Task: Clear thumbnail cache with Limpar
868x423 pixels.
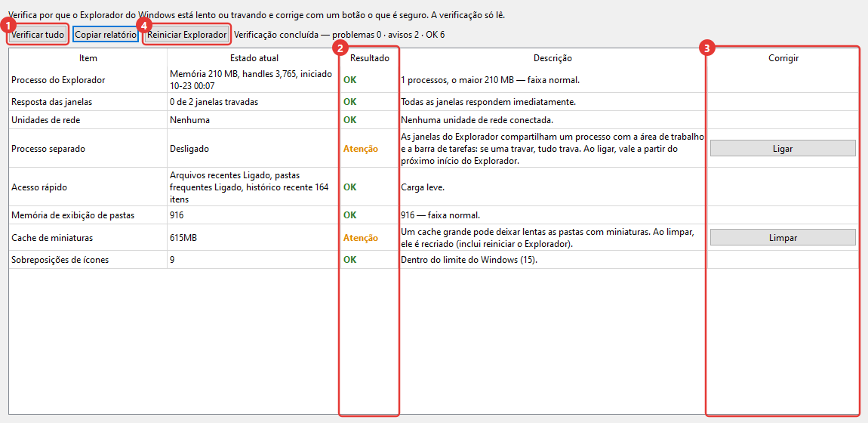Action: tap(783, 237)
